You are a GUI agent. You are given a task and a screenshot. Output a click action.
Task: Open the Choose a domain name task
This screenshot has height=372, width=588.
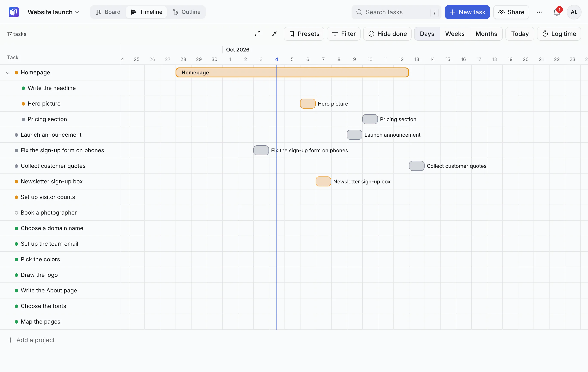(52, 228)
